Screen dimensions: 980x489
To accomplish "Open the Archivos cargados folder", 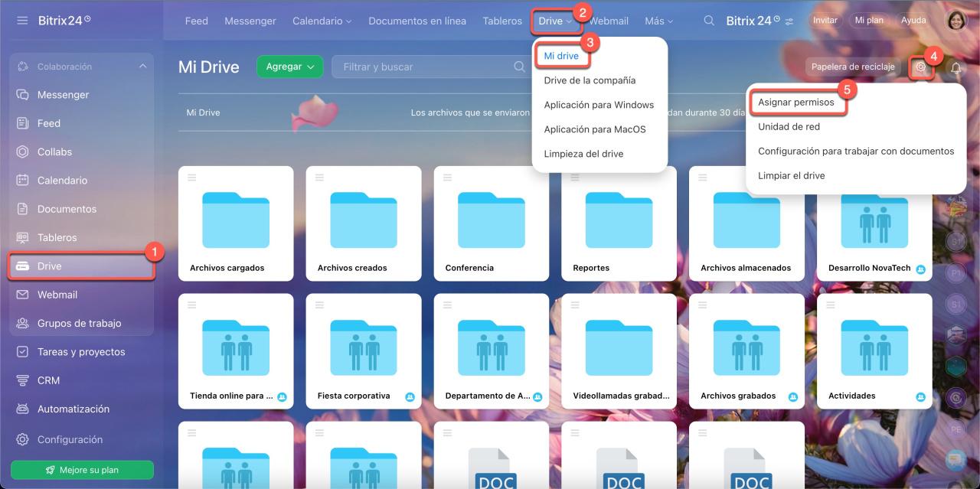I will click(236, 223).
